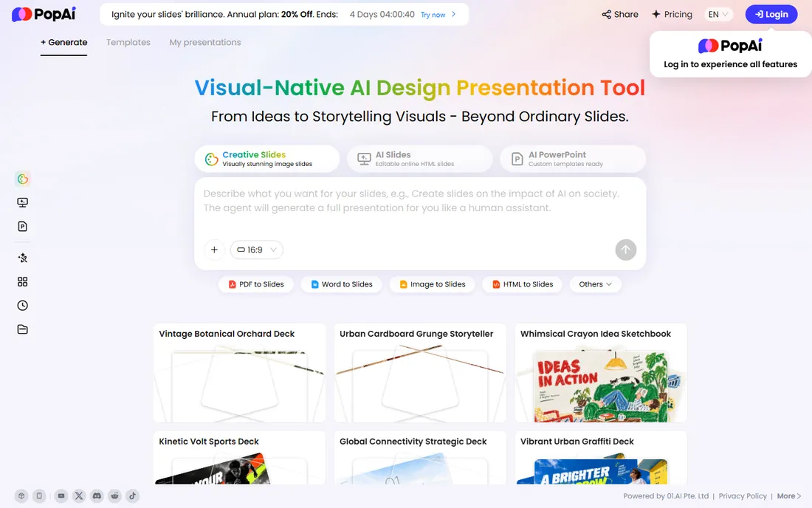Open AI PowerPoint document icon in left sidebar
This screenshot has height=508, width=812.
coord(22,226)
